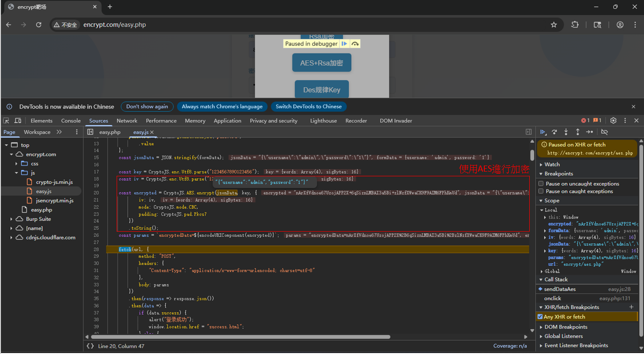Image resolution: width=644 pixels, height=354 pixels.
Task: Open Chrome three-dot menu
Action: (x=635, y=25)
